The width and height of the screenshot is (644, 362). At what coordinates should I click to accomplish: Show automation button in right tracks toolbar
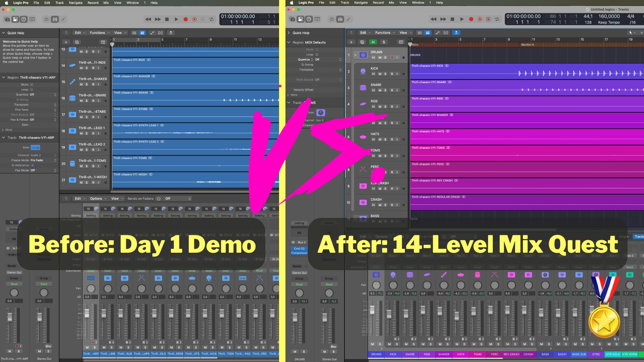(437, 33)
